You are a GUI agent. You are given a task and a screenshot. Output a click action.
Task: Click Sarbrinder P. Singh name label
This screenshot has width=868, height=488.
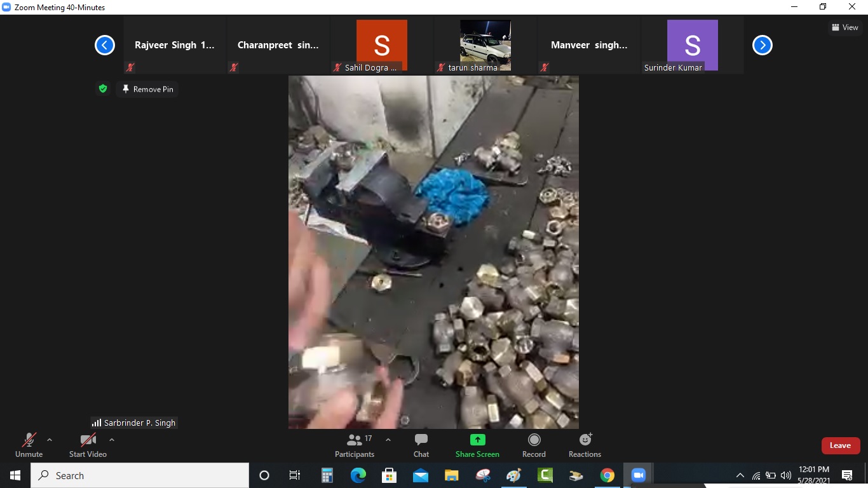point(134,423)
